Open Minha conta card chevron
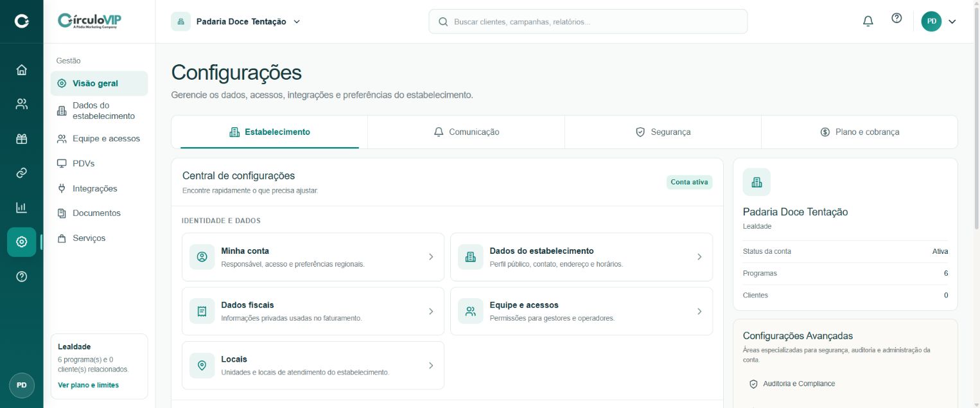Screen dimensions: 980x408 click(431, 257)
